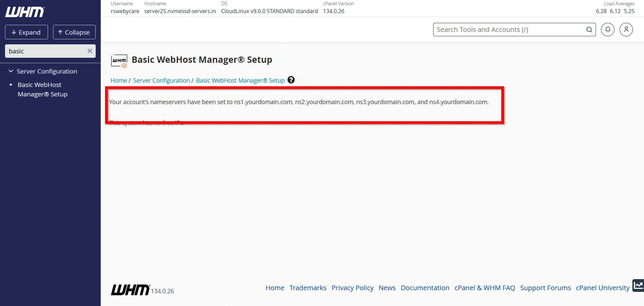Open Server Configuration breadcrumb link

pos(162,80)
